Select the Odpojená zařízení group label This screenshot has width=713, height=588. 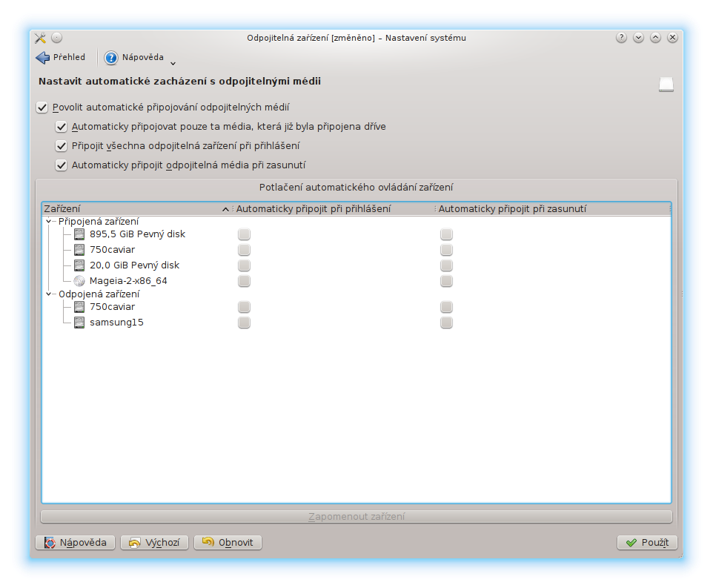(x=99, y=294)
